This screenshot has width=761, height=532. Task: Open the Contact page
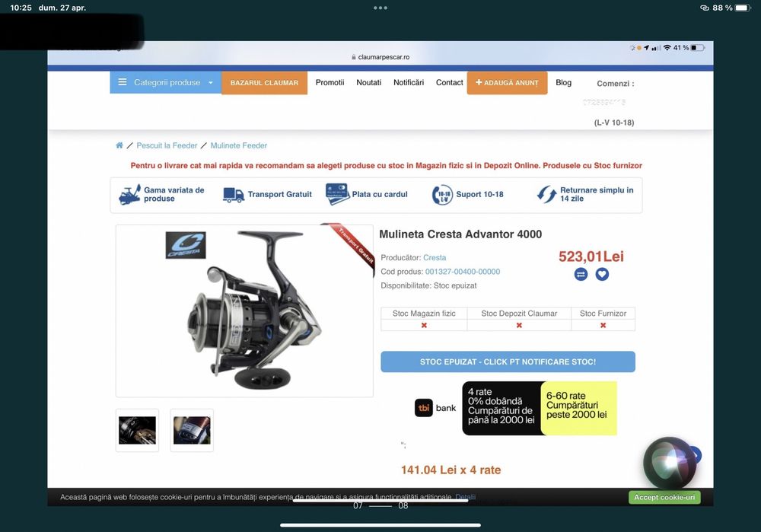[x=450, y=82]
